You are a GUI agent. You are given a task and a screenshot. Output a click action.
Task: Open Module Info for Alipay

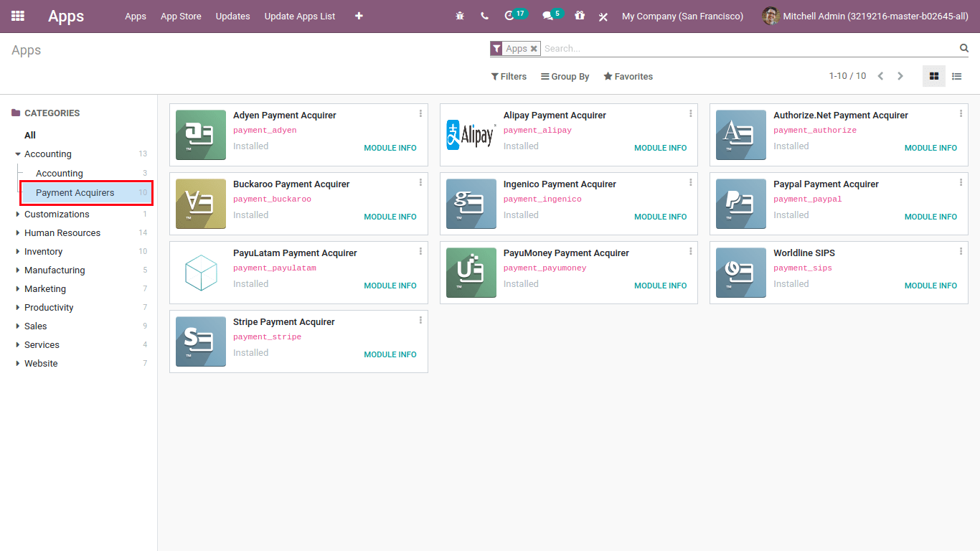pos(661,148)
